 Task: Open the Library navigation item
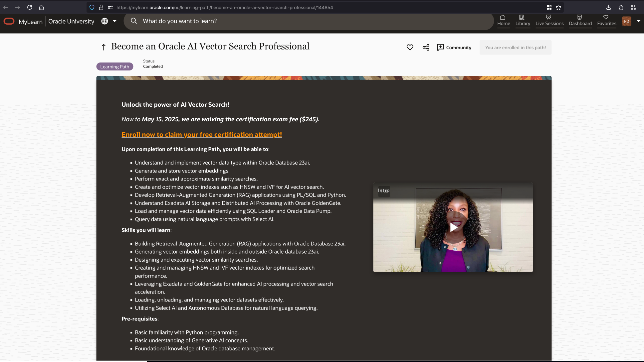523,21
